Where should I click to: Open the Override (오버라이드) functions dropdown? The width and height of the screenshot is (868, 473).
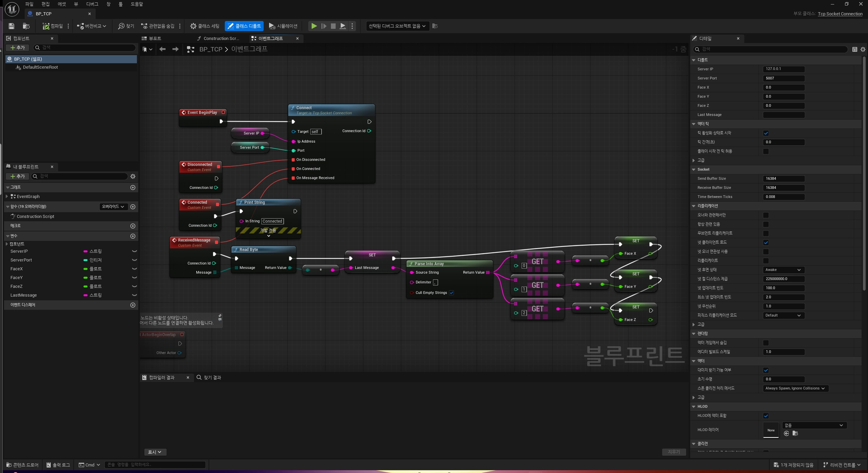[x=113, y=207]
